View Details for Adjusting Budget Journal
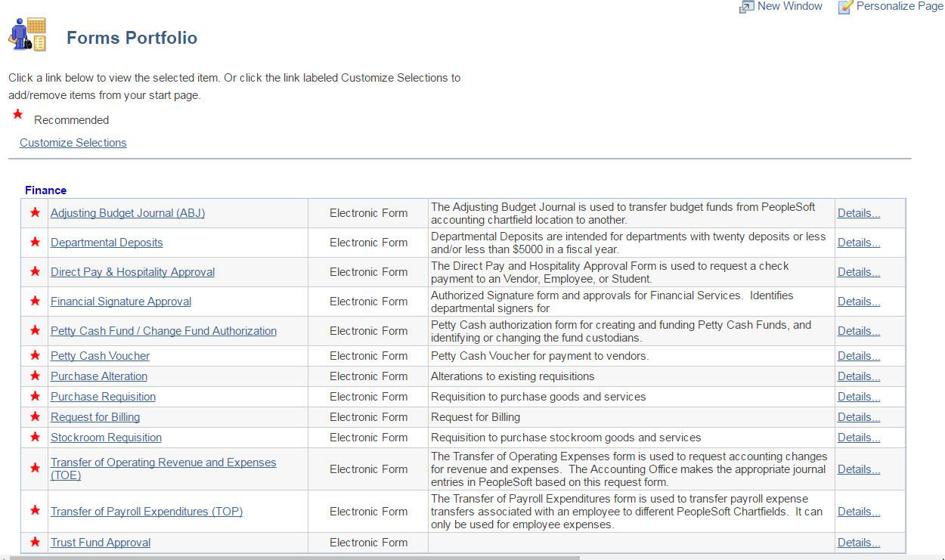Screen dimensions: 945x560 click(859, 213)
